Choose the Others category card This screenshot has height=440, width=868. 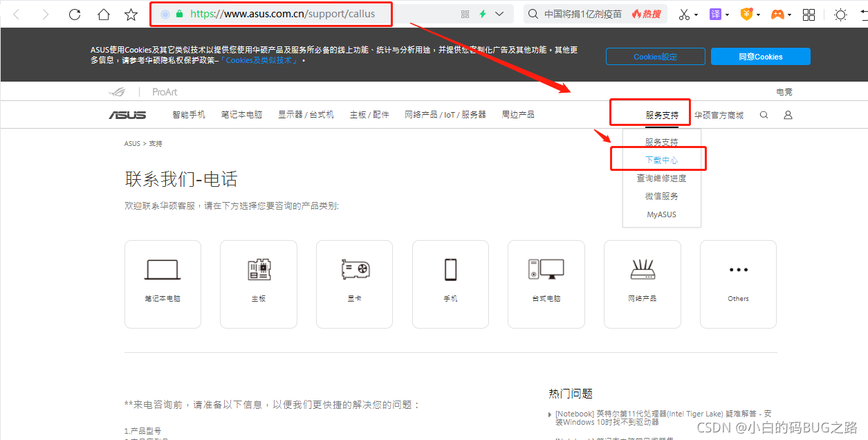[738, 284]
